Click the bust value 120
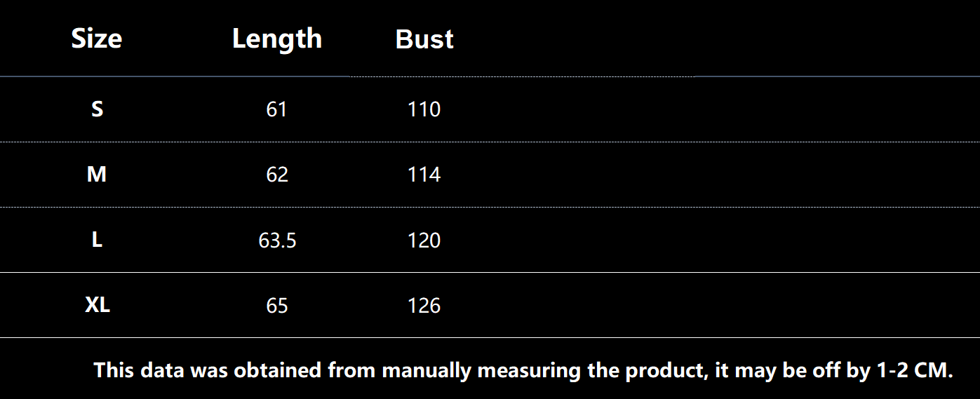This screenshot has width=980, height=399. coord(424,241)
